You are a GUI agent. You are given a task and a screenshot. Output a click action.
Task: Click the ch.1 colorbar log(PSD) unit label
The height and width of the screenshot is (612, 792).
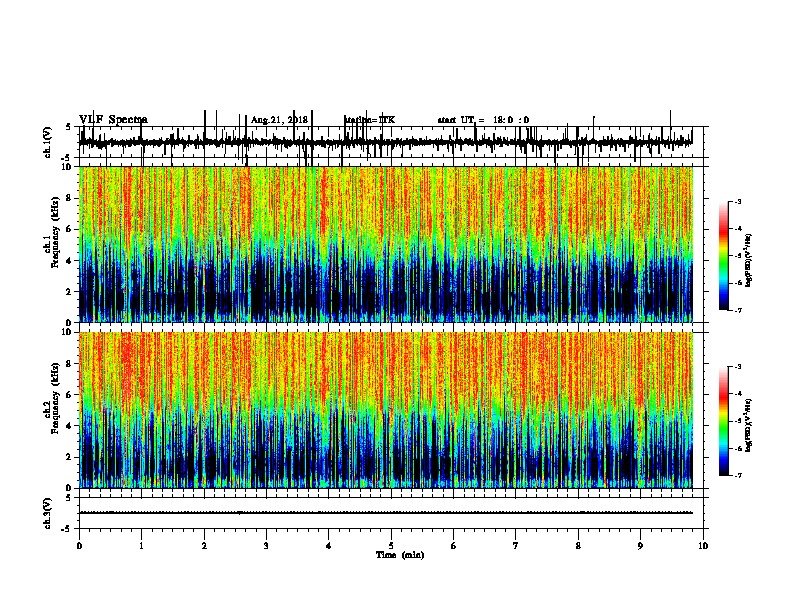click(748, 261)
